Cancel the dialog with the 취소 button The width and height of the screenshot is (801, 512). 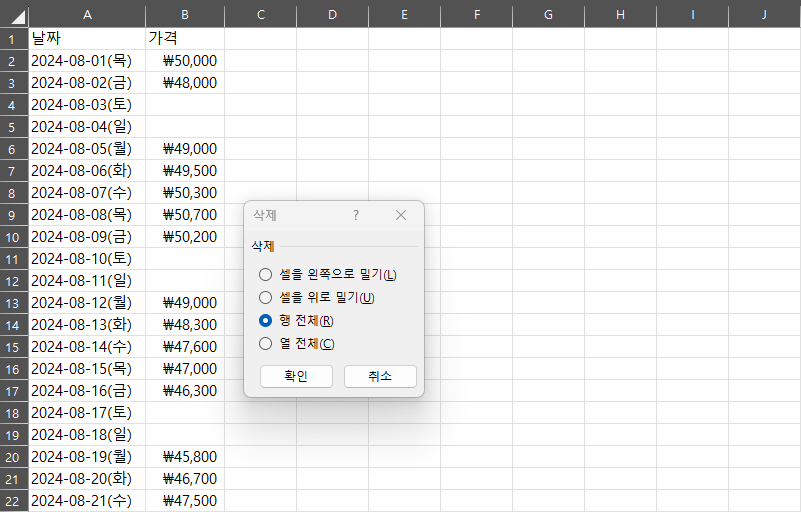point(380,376)
